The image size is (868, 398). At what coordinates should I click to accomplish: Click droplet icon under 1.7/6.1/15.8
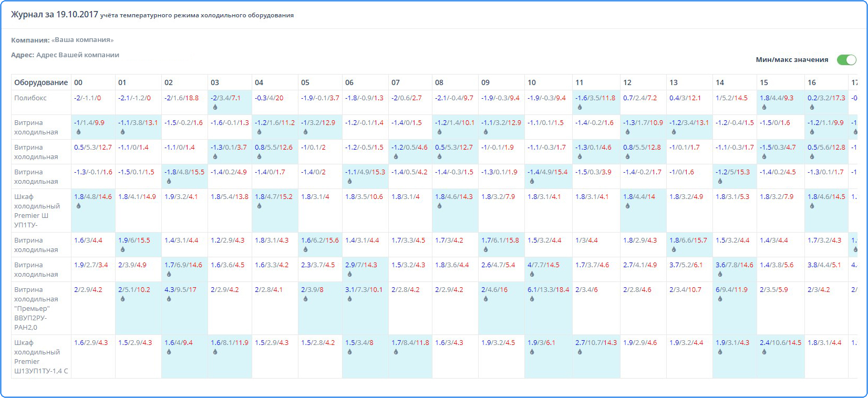pyautogui.click(x=485, y=249)
